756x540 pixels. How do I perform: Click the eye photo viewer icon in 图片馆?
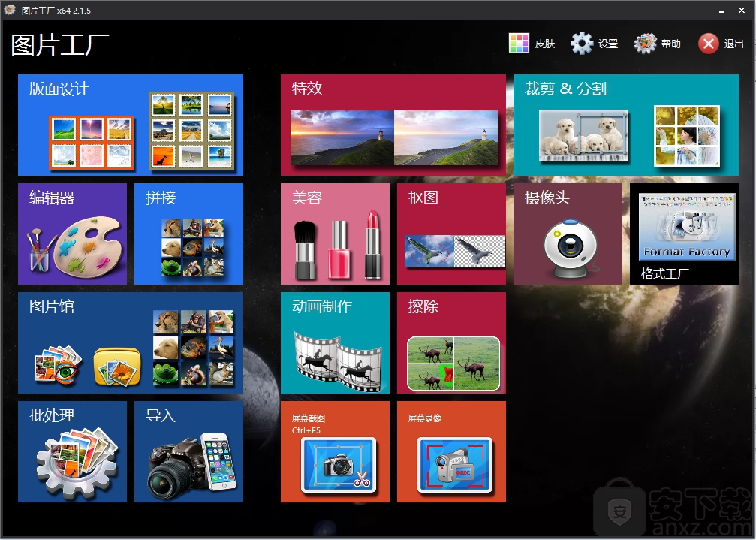click(x=58, y=366)
